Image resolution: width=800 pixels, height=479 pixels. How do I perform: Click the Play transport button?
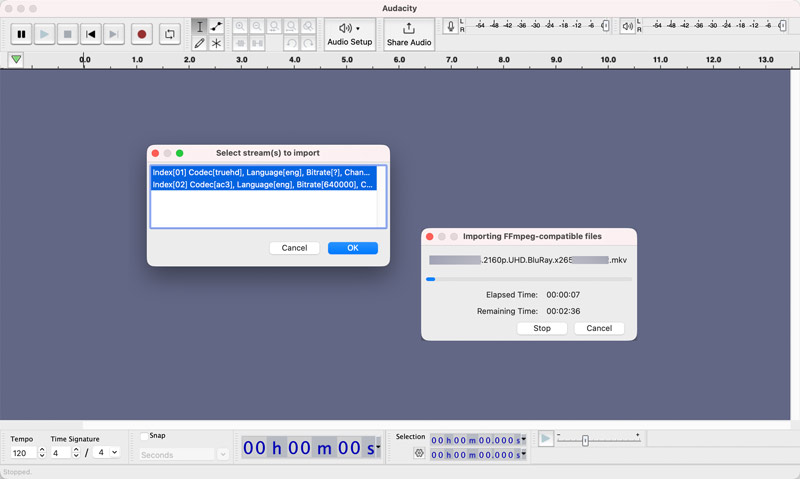click(44, 34)
